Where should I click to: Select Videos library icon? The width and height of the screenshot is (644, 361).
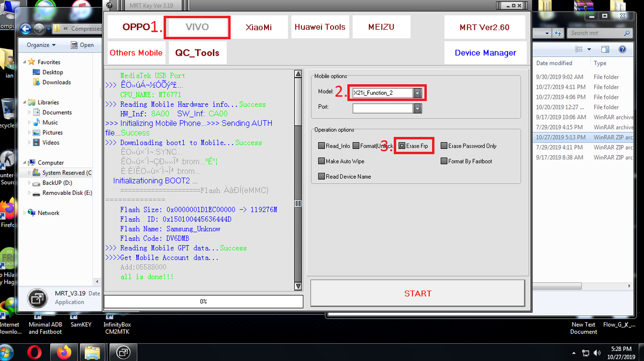37,142
